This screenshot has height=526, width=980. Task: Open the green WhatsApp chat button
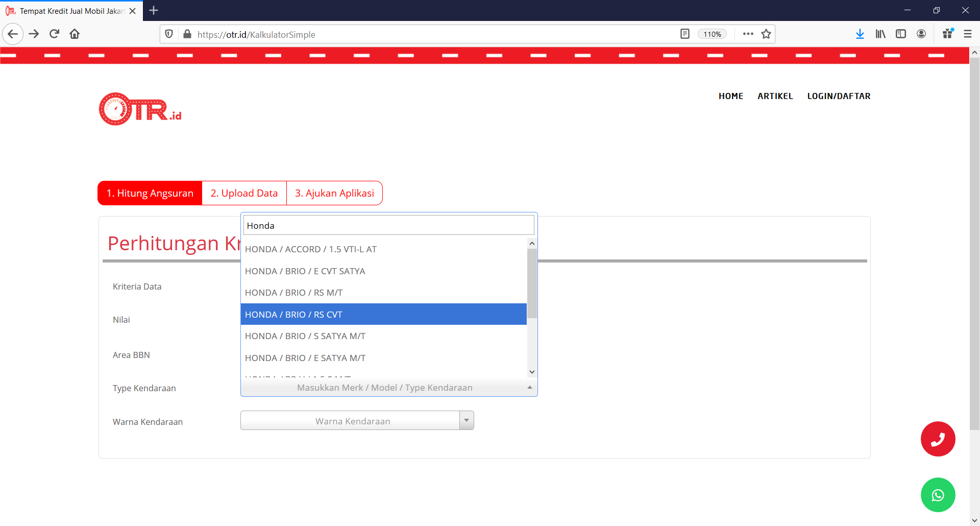[x=938, y=495]
